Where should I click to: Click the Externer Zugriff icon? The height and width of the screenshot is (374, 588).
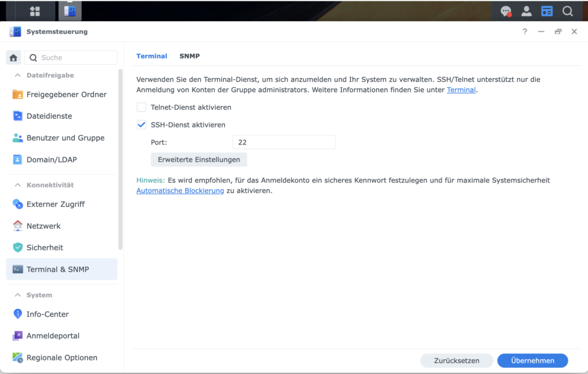click(18, 204)
